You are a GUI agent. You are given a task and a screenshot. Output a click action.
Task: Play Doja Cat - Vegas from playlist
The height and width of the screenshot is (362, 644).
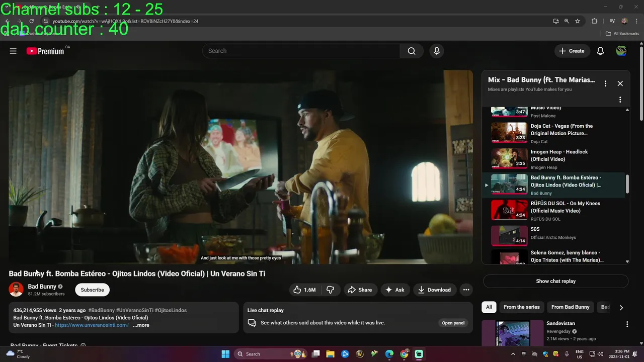(553, 133)
